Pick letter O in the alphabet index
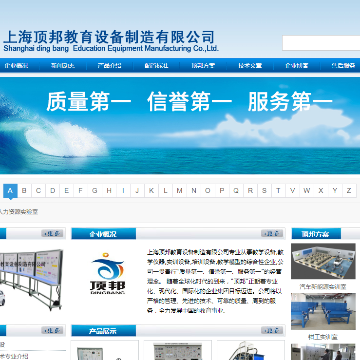 pos(208,191)
